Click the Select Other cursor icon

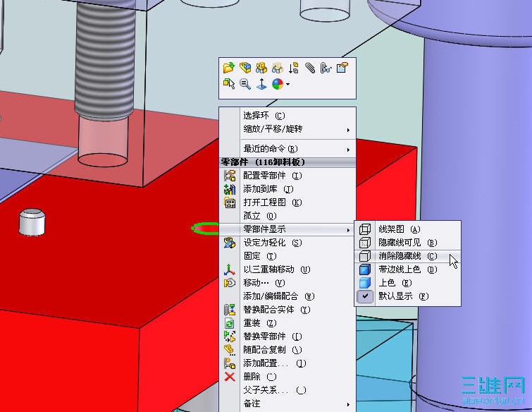pos(229,83)
